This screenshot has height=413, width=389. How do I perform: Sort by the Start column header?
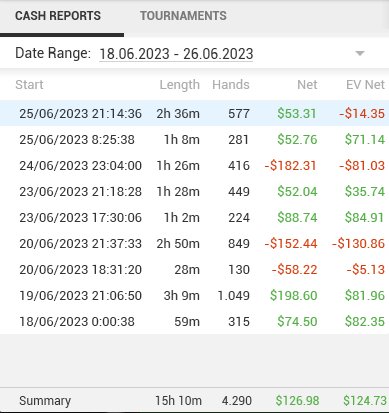coord(29,85)
